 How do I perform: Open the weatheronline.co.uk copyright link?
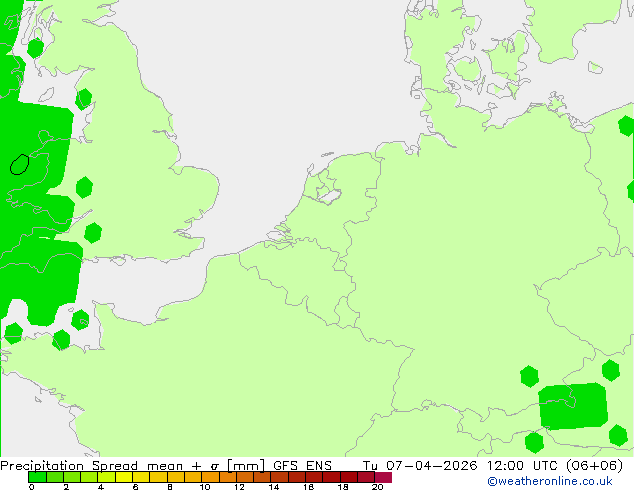pos(550,481)
